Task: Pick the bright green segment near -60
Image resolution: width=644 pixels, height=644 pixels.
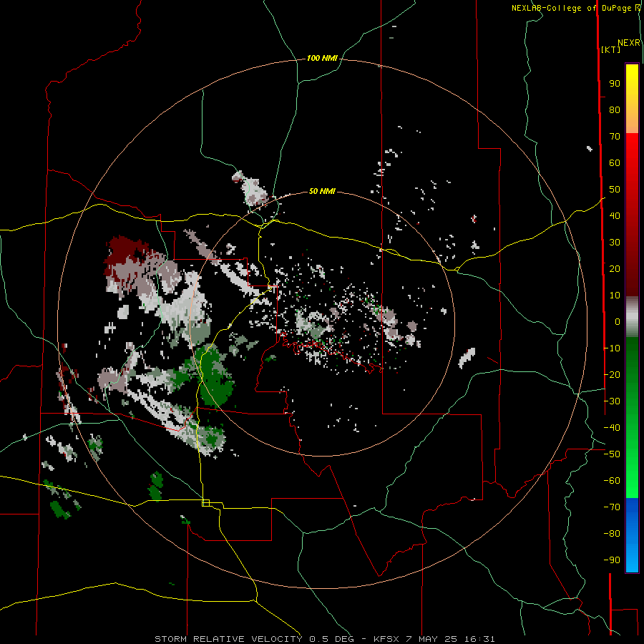Action: [632, 482]
